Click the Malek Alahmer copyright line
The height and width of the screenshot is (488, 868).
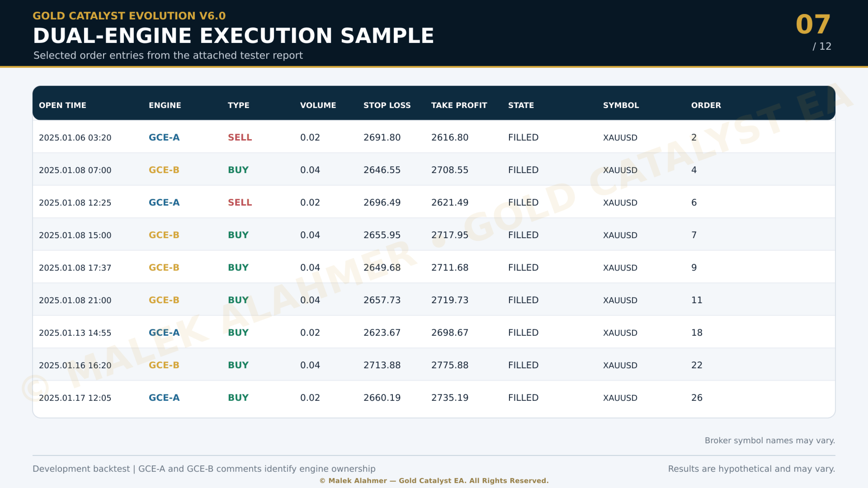point(434,481)
